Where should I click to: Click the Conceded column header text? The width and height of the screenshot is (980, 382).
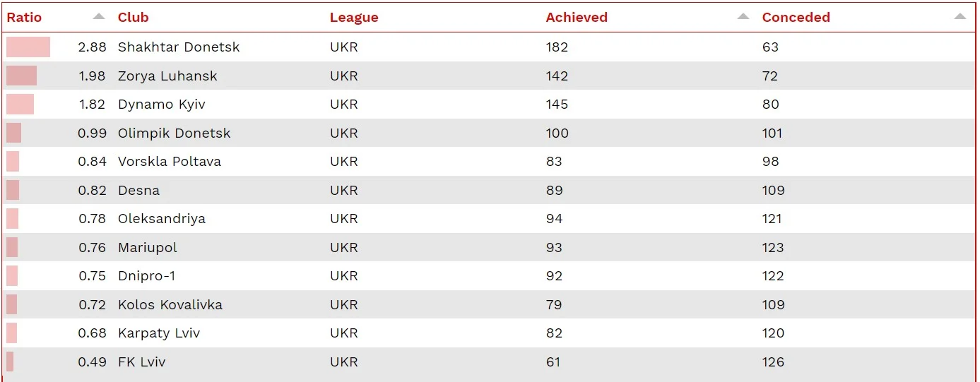[796, 18]
